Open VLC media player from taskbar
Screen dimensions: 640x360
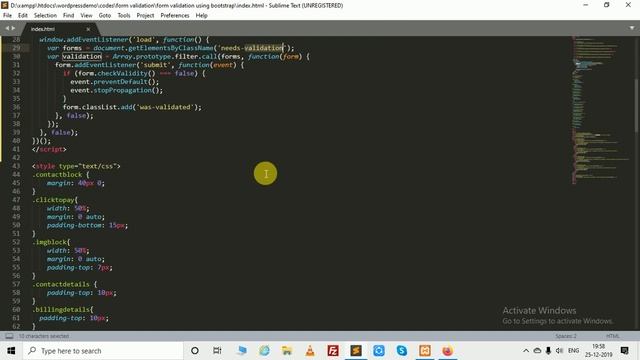tap(310, 351)
